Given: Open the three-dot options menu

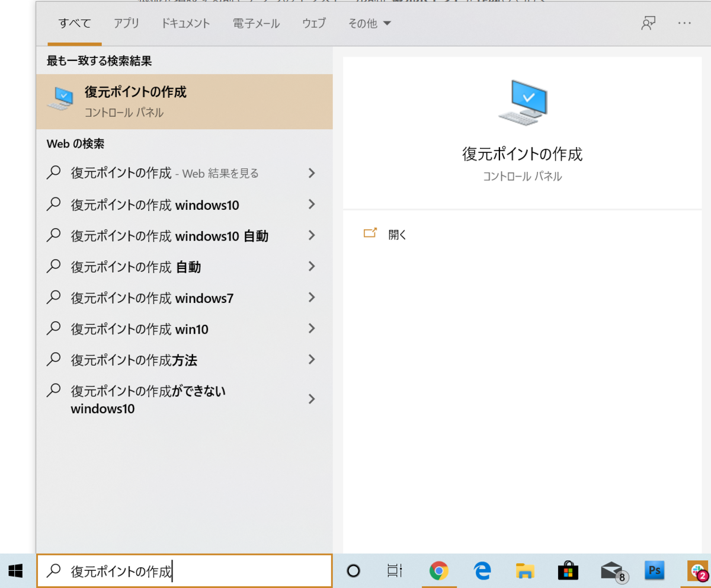Looking at the screenshot, I should click(x=685, y=23).
